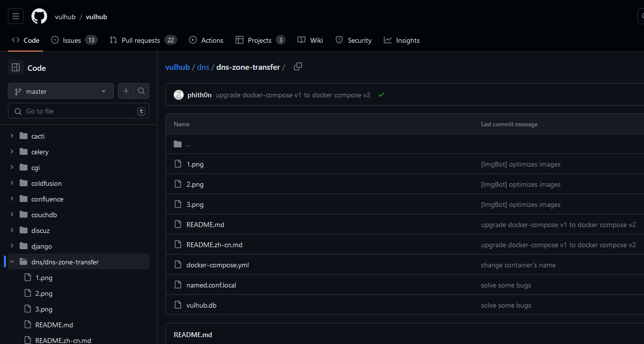
Task: View the green commit status checkmark
Action: coord(381,94)
